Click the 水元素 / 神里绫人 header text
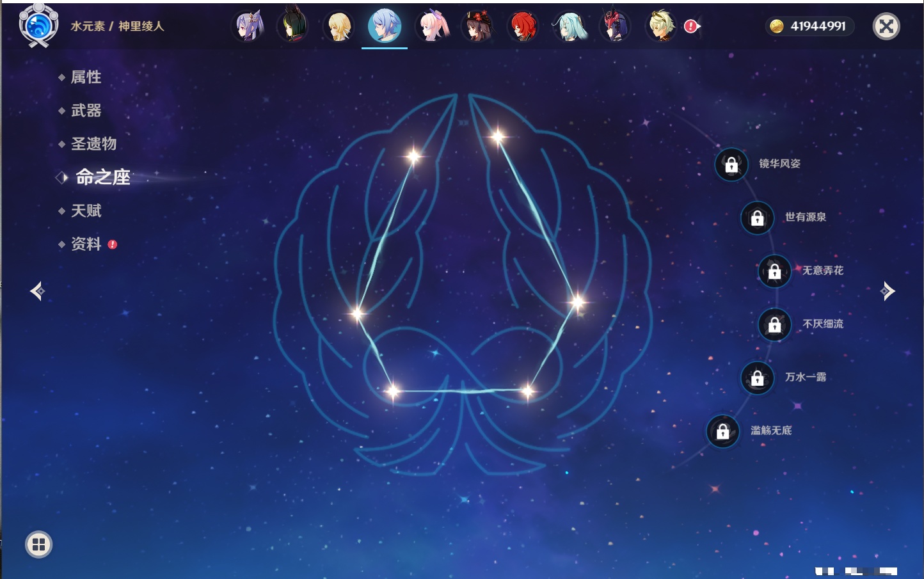This screenshot has width=924, height=579. [117, 26]
